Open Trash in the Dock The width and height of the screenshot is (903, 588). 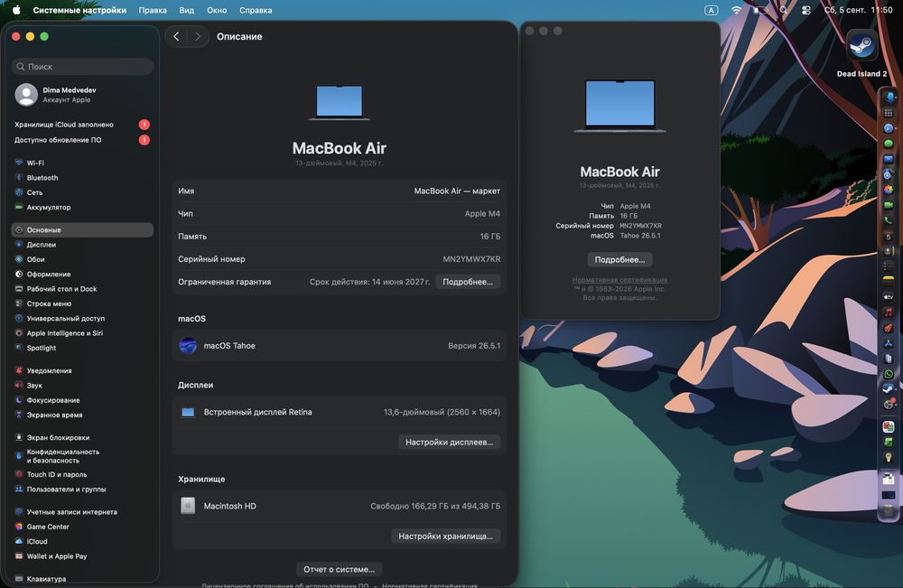[888, 510]
